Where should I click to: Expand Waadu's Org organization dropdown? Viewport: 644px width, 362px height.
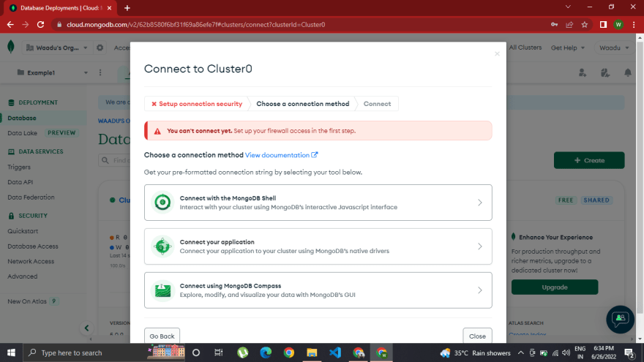coord(56,48)
